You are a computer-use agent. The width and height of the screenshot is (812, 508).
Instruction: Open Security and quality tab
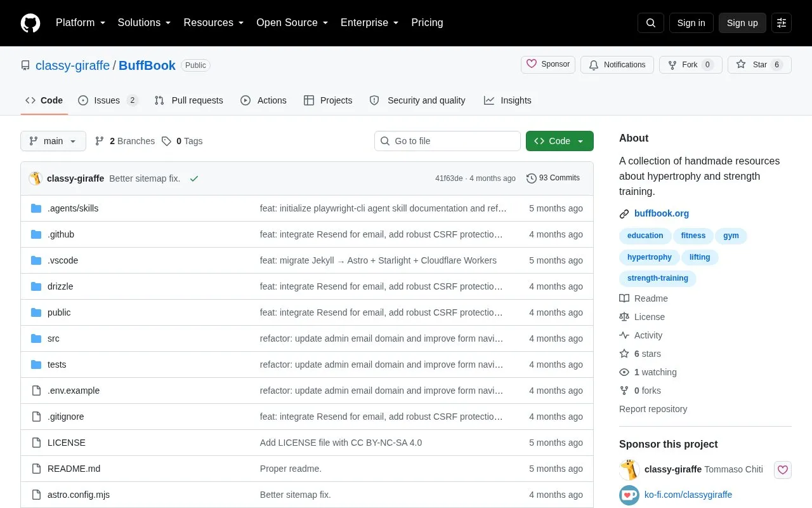coord(417,100)
